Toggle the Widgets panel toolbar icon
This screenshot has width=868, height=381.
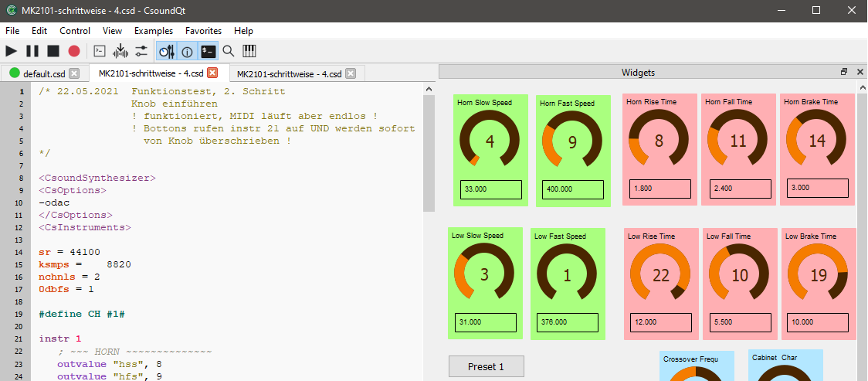[x=167, y=52]
